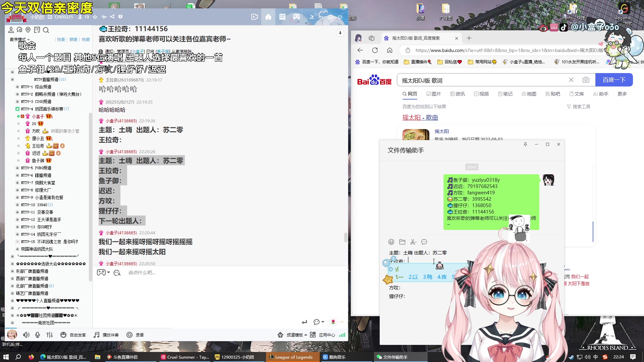Open chat bubble options dropdown
This screenshot has width=644, height=362.
[x=319, y=322]
